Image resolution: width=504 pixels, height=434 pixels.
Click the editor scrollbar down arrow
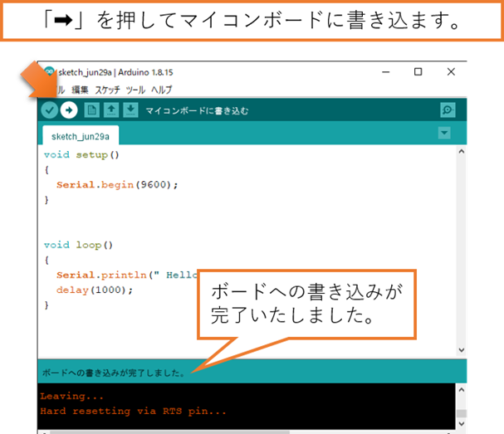click(462, 350)
